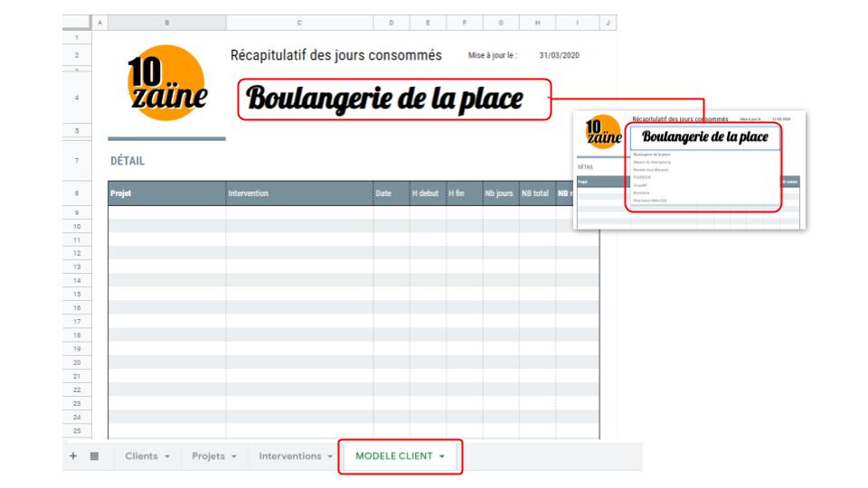This screenshot has height=488, width=868.
Task: Click the date cell '31/03/2020'
Action: [x=559, y=55]
